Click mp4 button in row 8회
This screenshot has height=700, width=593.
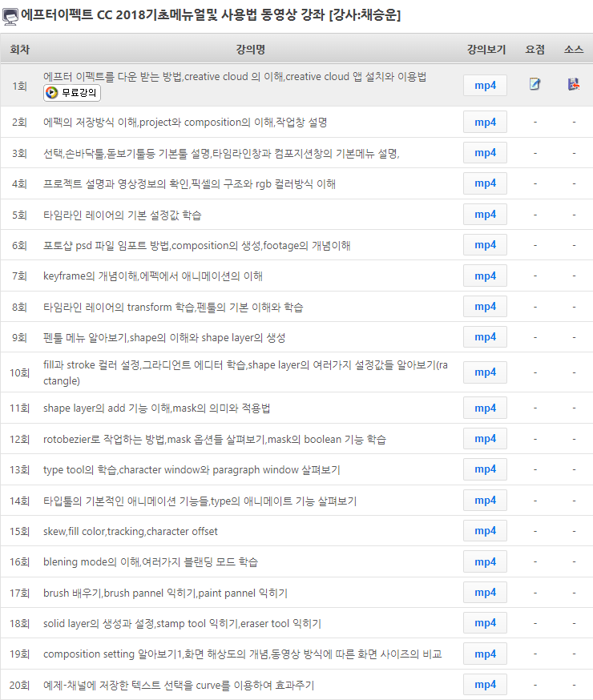485,306
